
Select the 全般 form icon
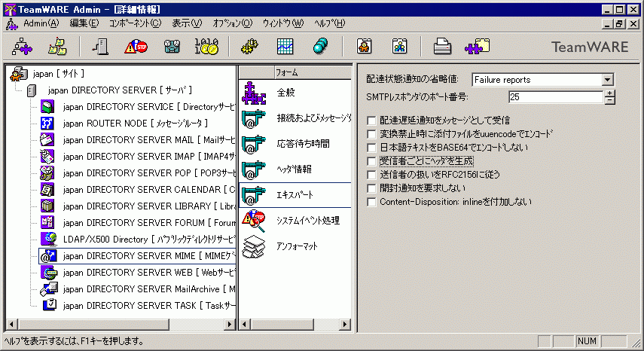click(254, 93)
